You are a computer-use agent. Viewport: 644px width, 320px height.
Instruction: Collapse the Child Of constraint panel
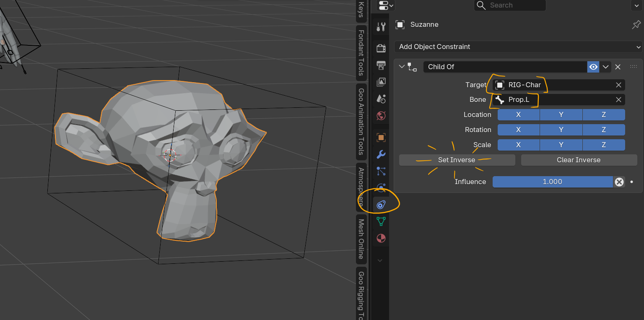point(402,67)
